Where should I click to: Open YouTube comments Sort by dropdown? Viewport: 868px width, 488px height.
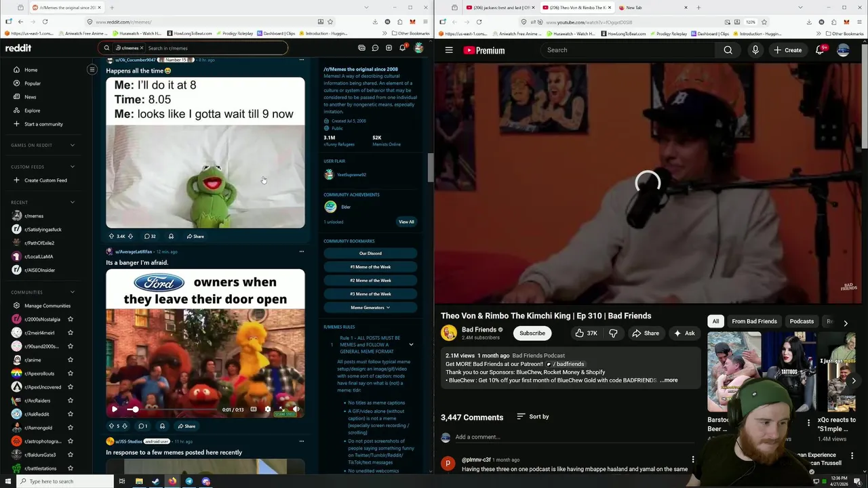pos(533,417)
